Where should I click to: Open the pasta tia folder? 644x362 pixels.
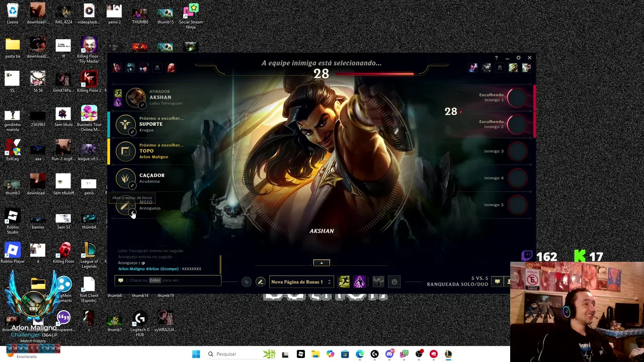(13, 48)
